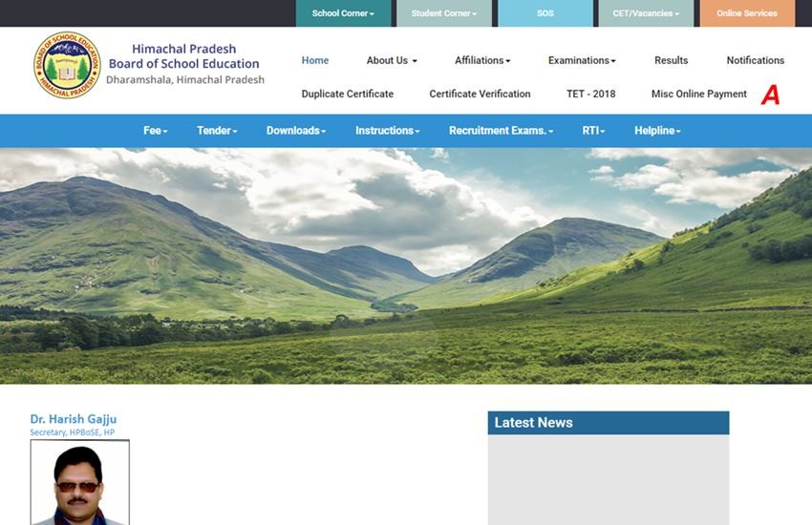Open the Results page link
This screenshot has height=525, width=812.
pyautogui.click(x=671, y=60)
